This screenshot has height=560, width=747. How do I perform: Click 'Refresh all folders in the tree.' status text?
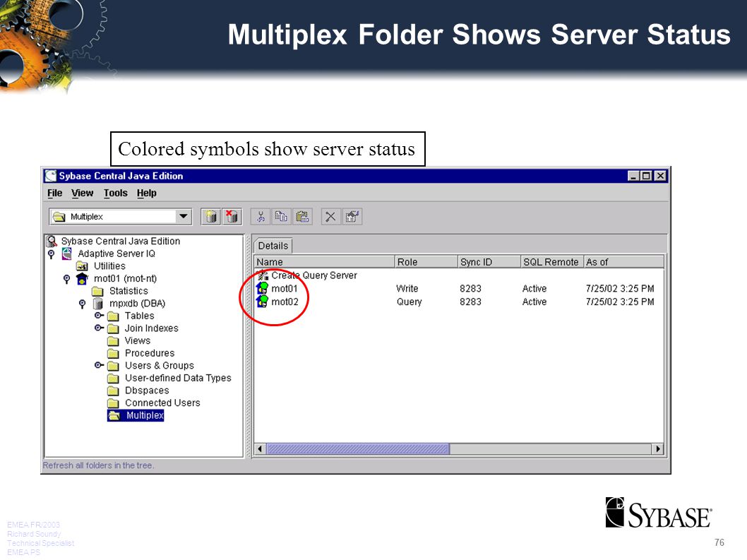[99, 465]
